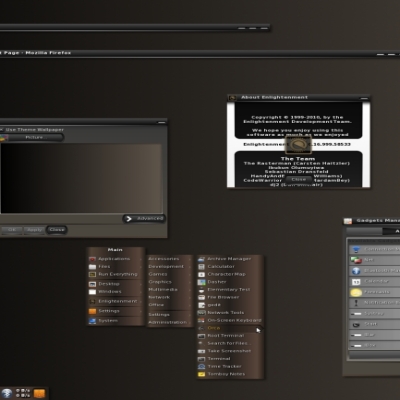Select Take Screenshot in the menu
The width and height of the screenshot is (400, 400).
(230, 351)
